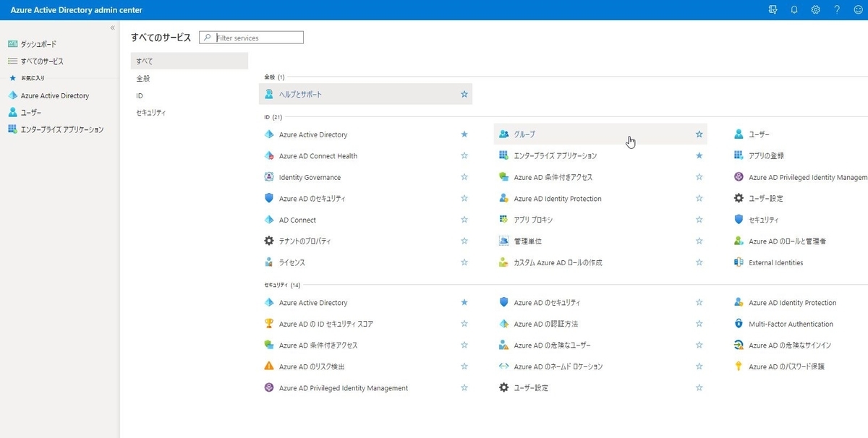
Task: Click the Azure AD Connect Health icon
Action: 269,155
